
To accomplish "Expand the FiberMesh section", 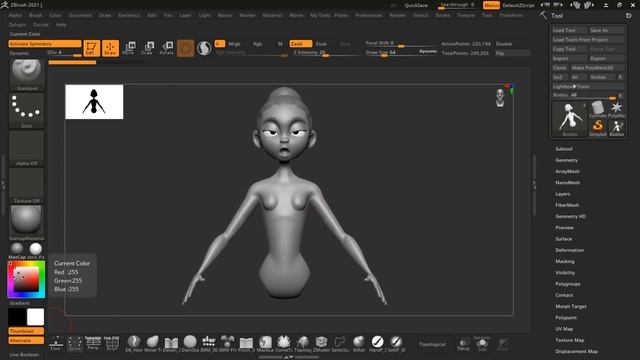I will click(567, 205).
